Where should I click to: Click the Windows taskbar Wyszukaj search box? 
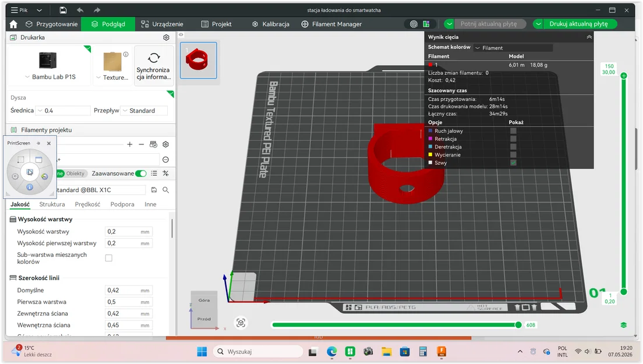258,352
